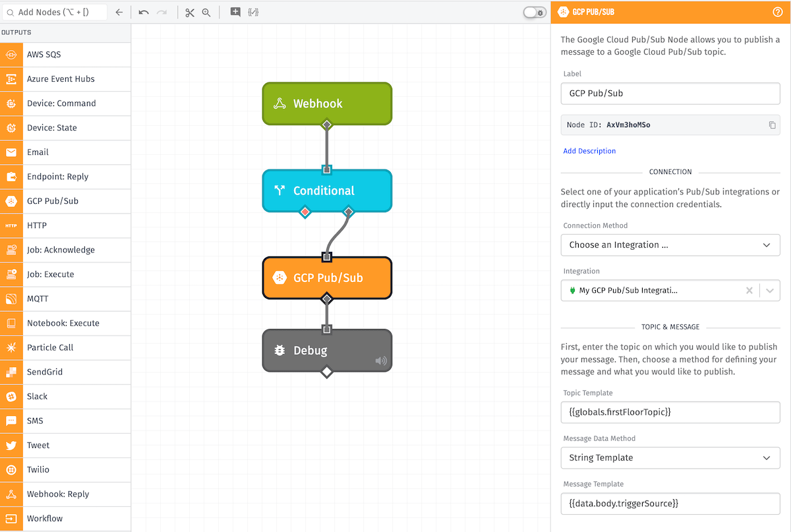Undo the last workflow change
The height and width of the screenshot is (532, 791).
coord(144,13)
